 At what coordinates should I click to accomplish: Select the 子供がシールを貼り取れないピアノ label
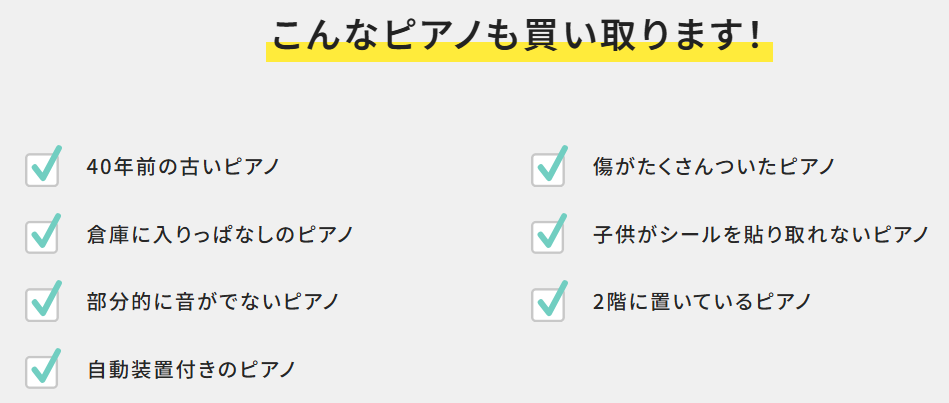coord(761,235)
